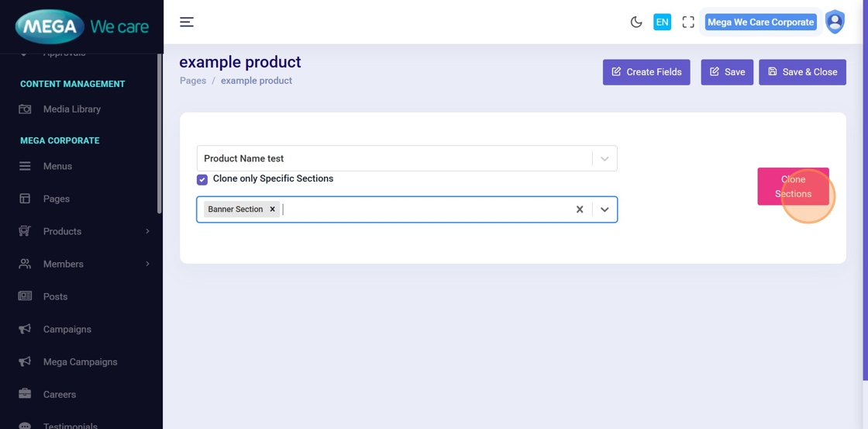Switch language using the EN badge
Screen dimensions: 868x429
(662, 22)
